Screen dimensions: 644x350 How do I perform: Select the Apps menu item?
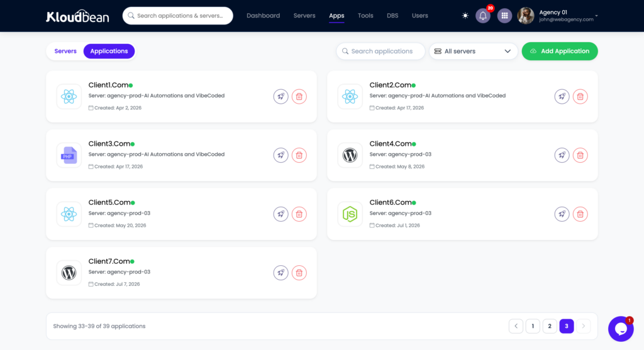336,16
